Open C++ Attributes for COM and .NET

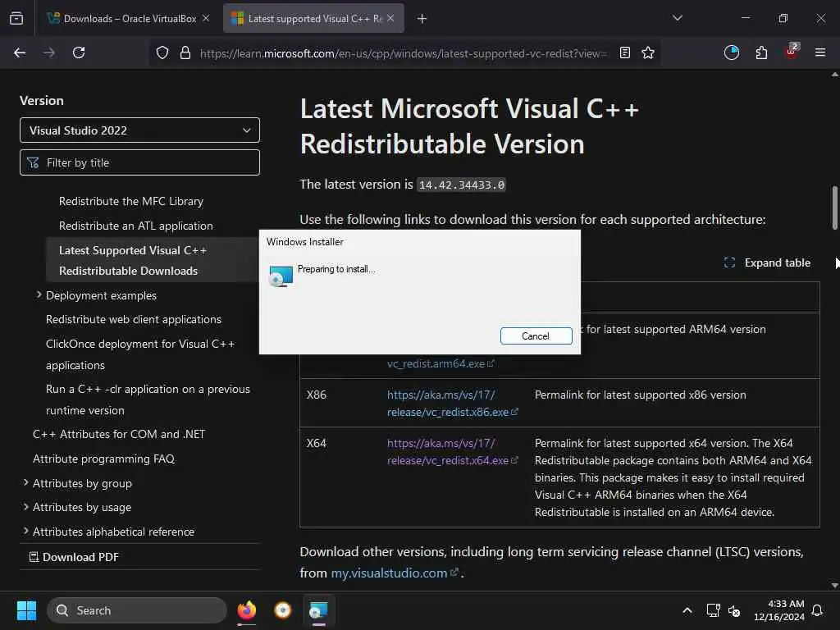[x=119, y=435]
